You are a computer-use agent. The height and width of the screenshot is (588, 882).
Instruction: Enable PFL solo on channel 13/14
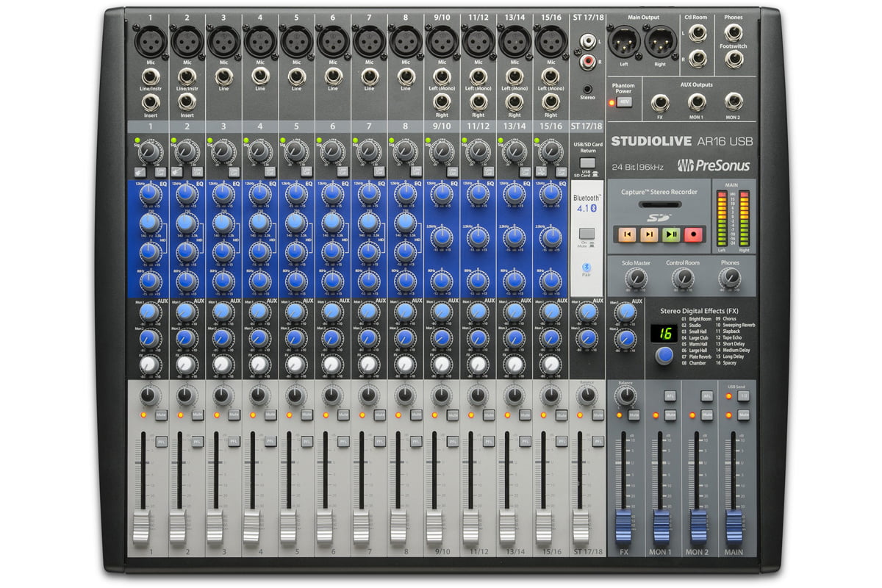[x=526, y=441]
